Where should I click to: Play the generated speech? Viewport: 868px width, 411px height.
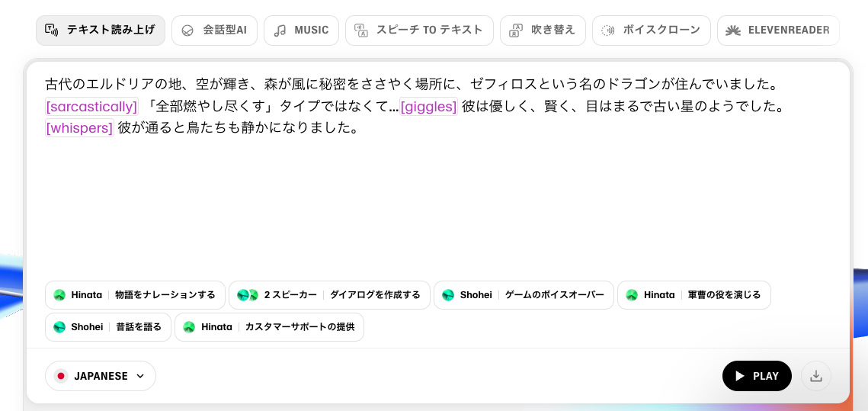757,376
